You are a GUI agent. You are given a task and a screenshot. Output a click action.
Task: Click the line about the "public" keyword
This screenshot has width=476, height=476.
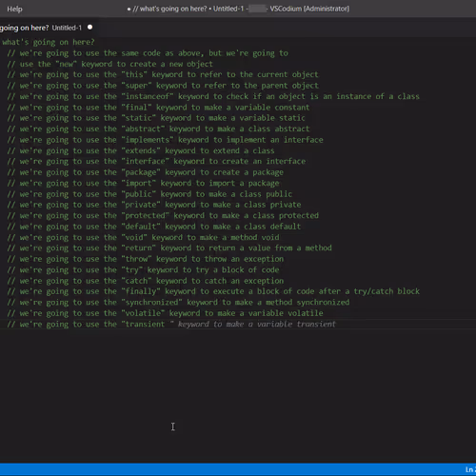point(149,194)
